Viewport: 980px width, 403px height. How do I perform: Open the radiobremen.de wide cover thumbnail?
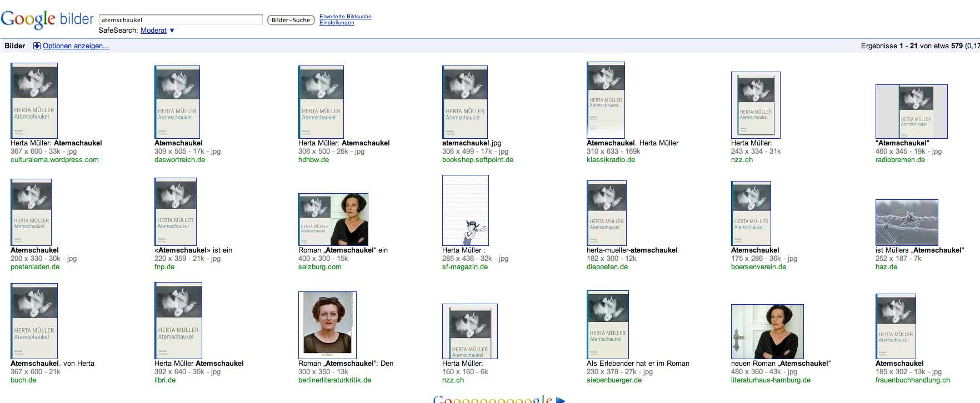point(911,112)
